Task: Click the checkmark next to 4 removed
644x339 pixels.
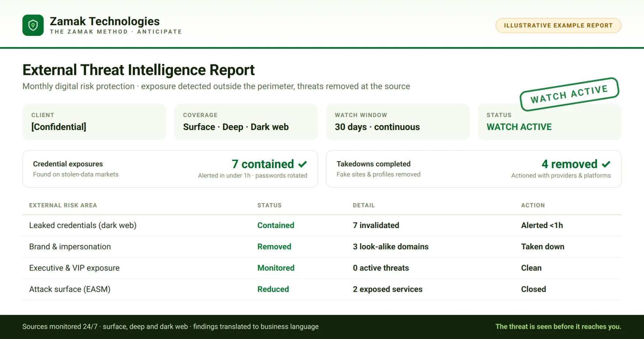Action: (x=606, y=164)
